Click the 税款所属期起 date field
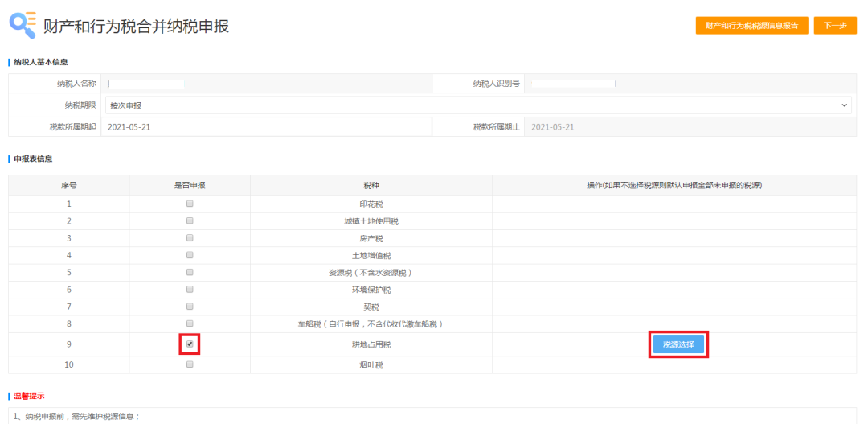This screenshot has height=424, width=868. point(265,127)
